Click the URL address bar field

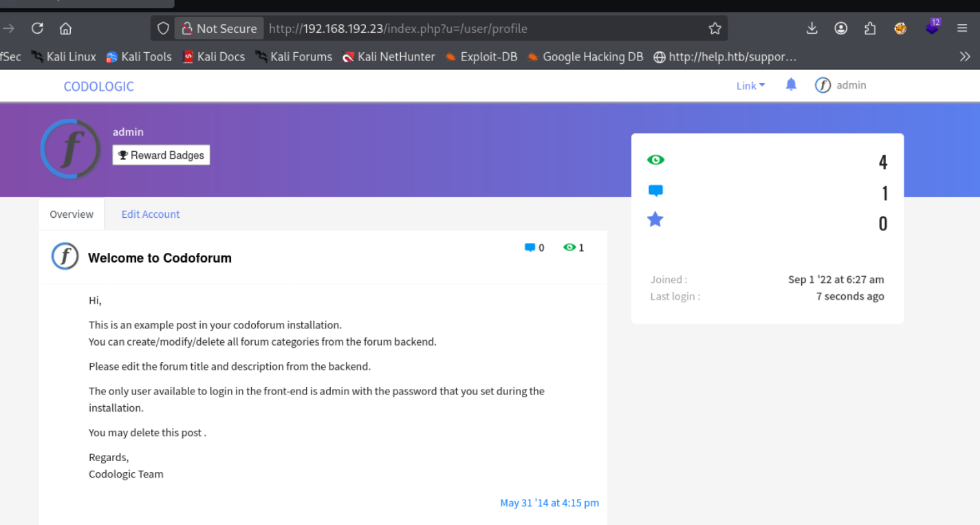tap(481, 28)
